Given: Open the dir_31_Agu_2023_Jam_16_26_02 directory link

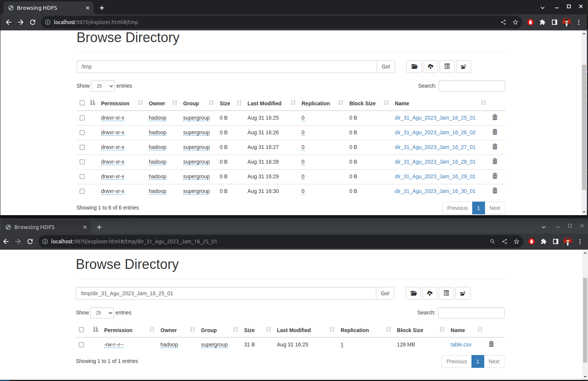Looking at the screenshot, I should tap(435, 132).
